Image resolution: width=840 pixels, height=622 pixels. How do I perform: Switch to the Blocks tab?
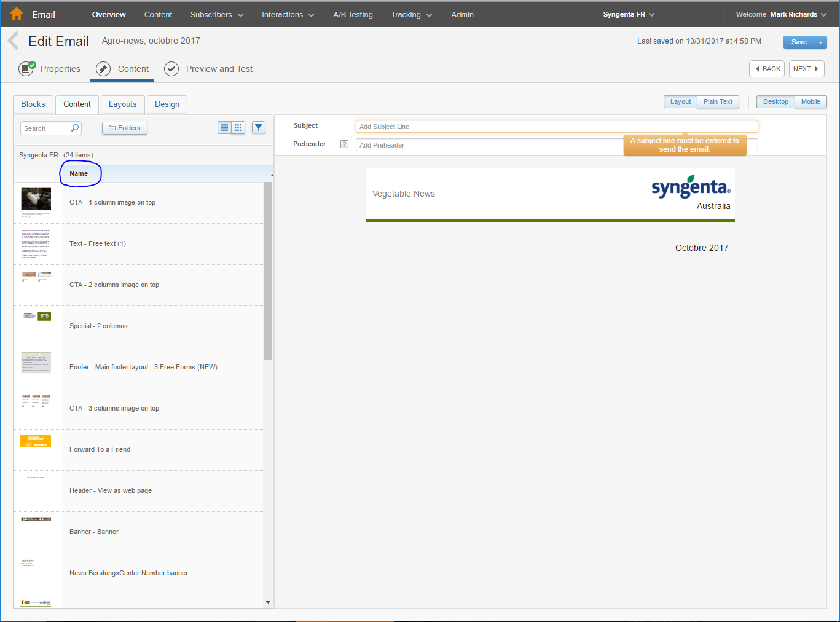tap(33, 104)
